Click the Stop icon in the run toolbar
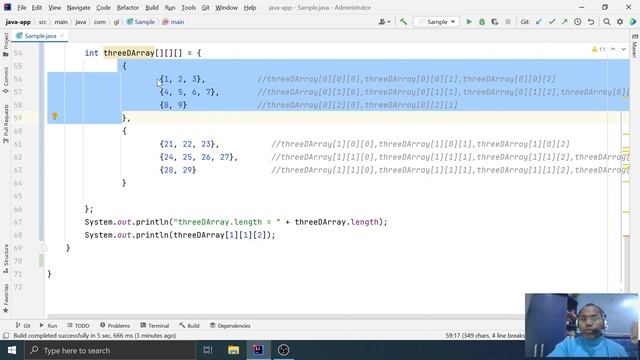Image resolution: width=640 pixels, height=360 pixels. click(508, 22)
